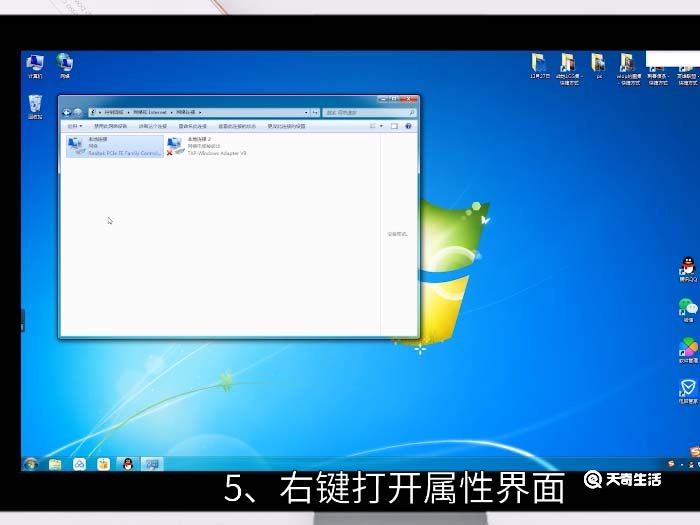Go forward in the Network Connections window
This screenshot has width=700, height=525.
point(77,112)
